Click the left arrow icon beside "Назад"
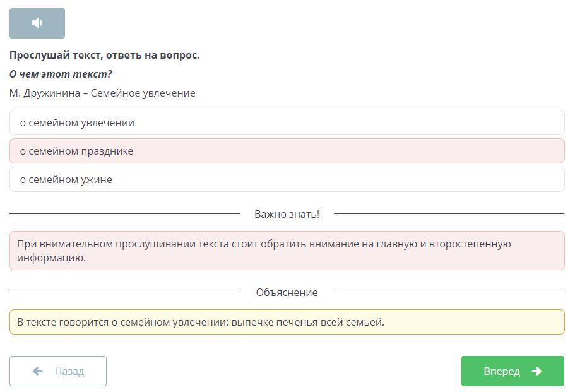 pyautogui.click(x=37, y=371)
